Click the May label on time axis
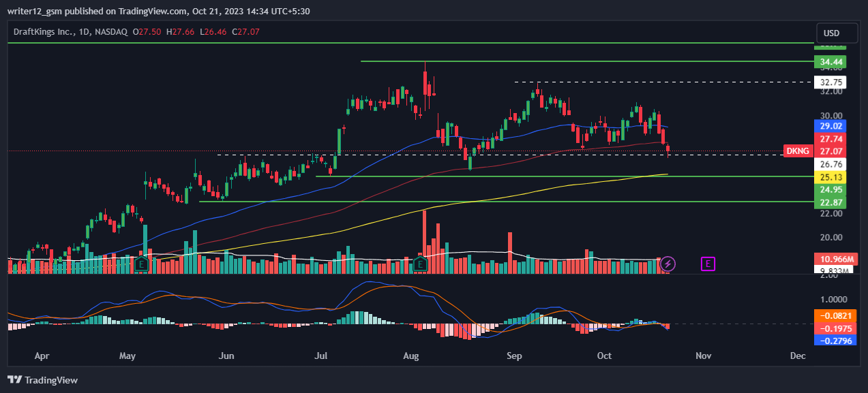The height and width of the screenshot is (393, 868). pyautogui.click(x=128, y=356)
